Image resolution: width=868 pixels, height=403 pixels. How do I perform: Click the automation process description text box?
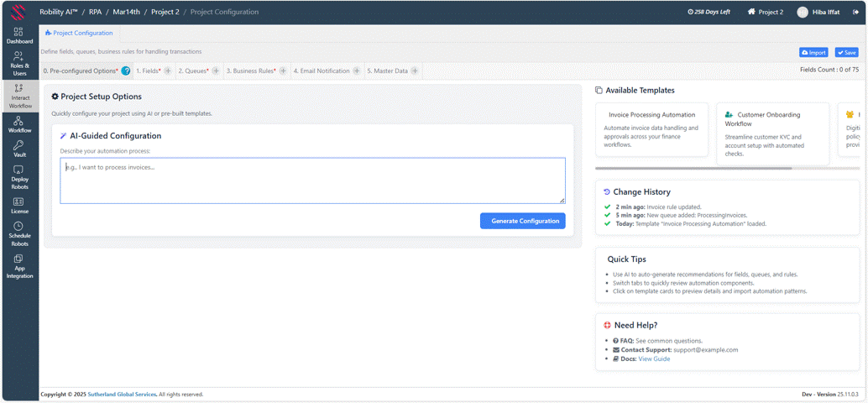pos(312,181)
